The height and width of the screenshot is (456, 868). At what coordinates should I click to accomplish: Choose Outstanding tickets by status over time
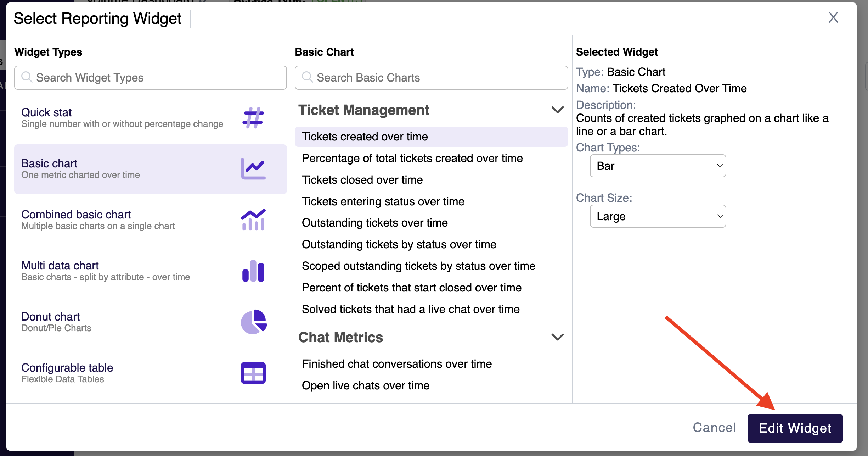tap(431, 245)
